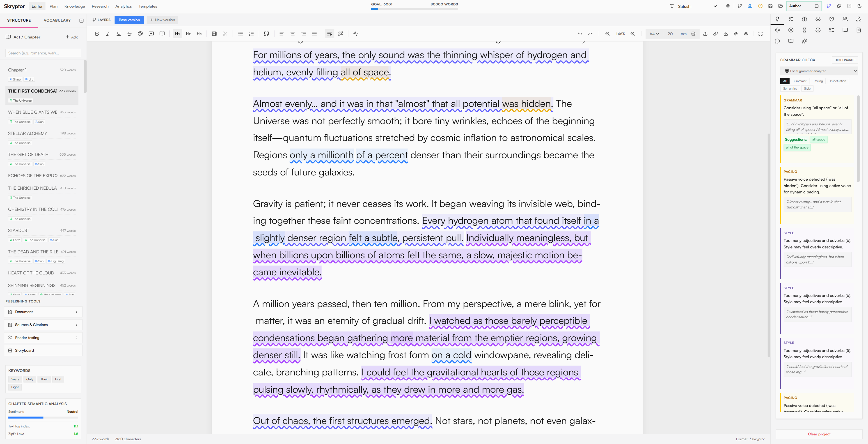The image size is (868, 444).
Task: Switch to the VOCABULARY tab
Action: 57,20
